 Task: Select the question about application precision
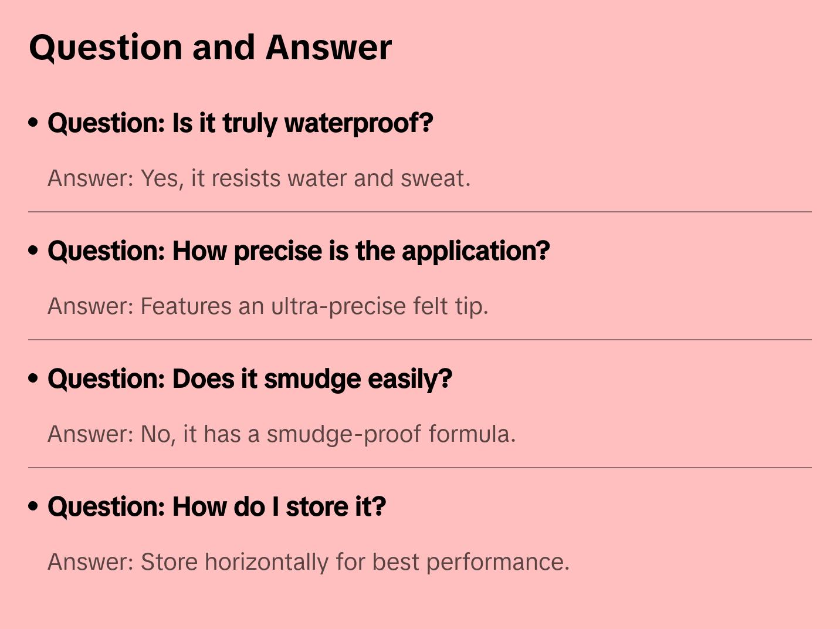(299, 251)
